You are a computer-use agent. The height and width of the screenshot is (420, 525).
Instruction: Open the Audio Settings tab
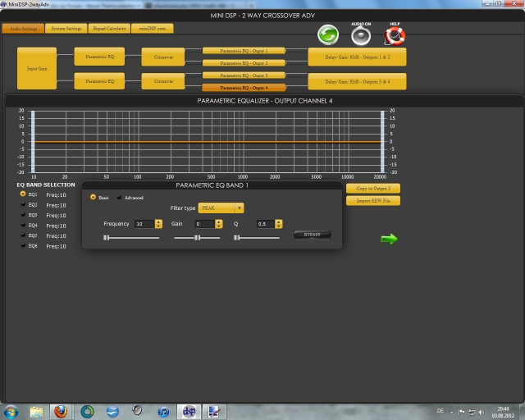click(x=23, y=29)
